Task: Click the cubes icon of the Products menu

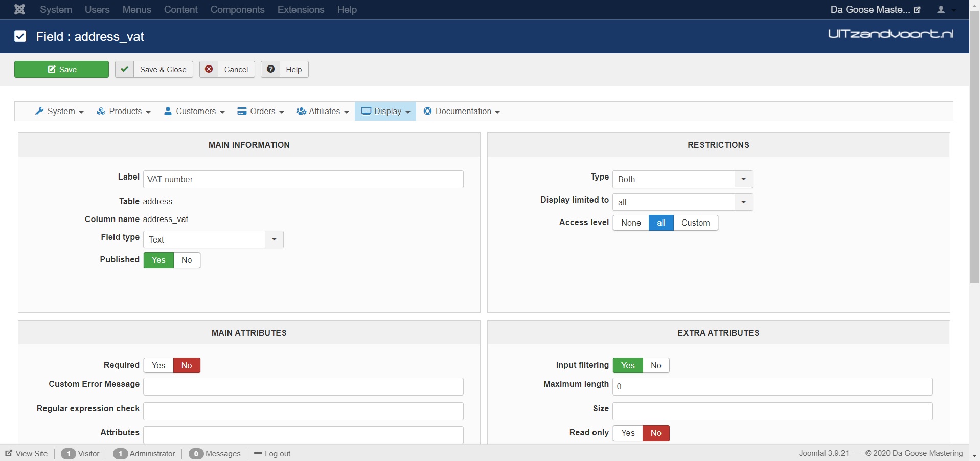Action: coord(101,111)
